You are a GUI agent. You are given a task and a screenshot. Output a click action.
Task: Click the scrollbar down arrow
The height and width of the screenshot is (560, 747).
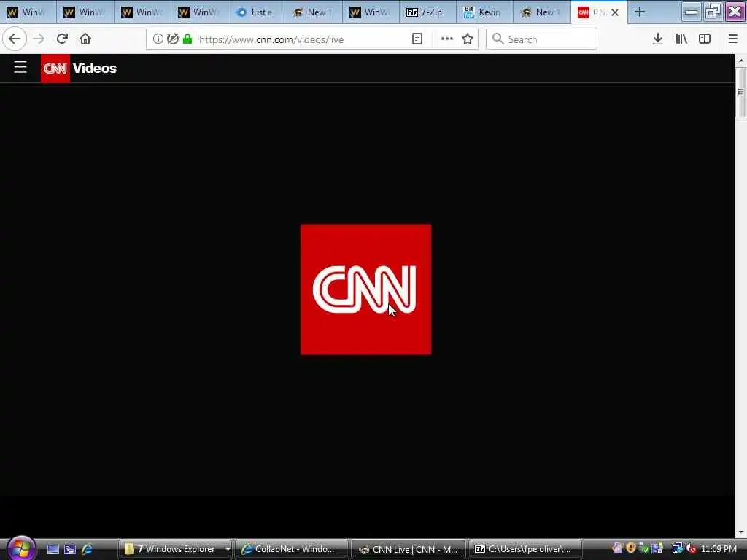click(x=740, y=532)
